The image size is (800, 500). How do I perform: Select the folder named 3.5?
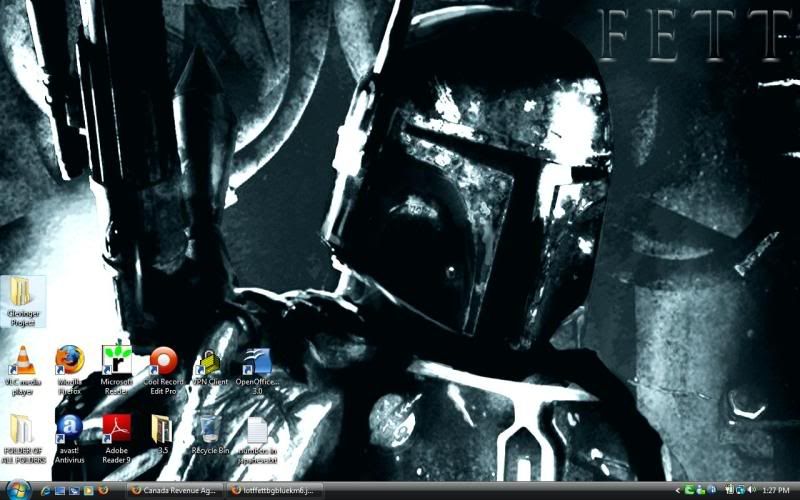point(162,435)
